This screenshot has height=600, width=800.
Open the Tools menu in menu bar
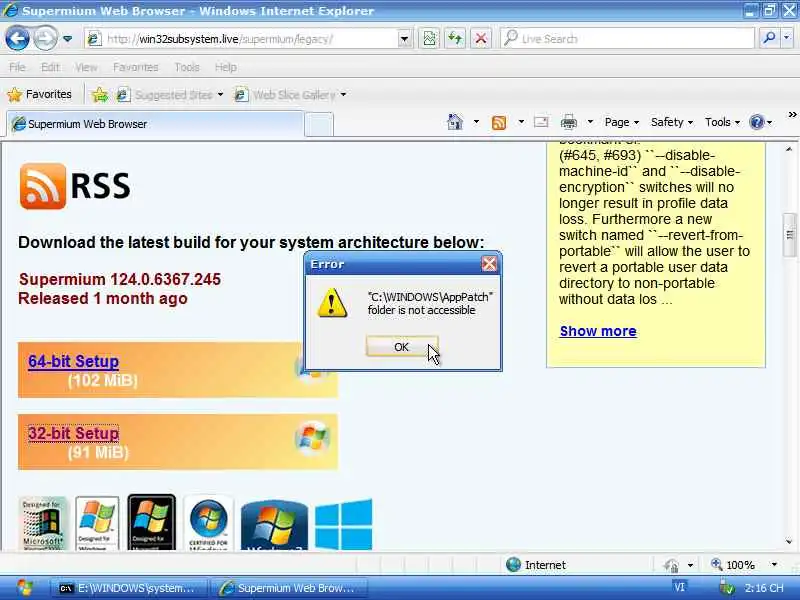(187, 67)
